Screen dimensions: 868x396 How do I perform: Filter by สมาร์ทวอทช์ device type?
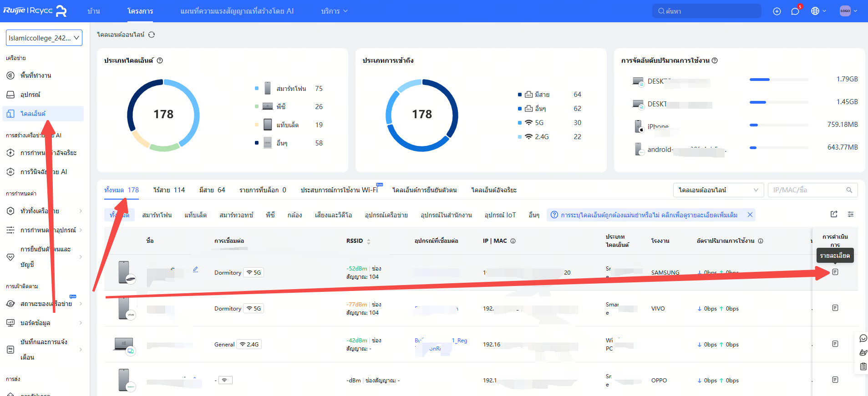(236, 215)
